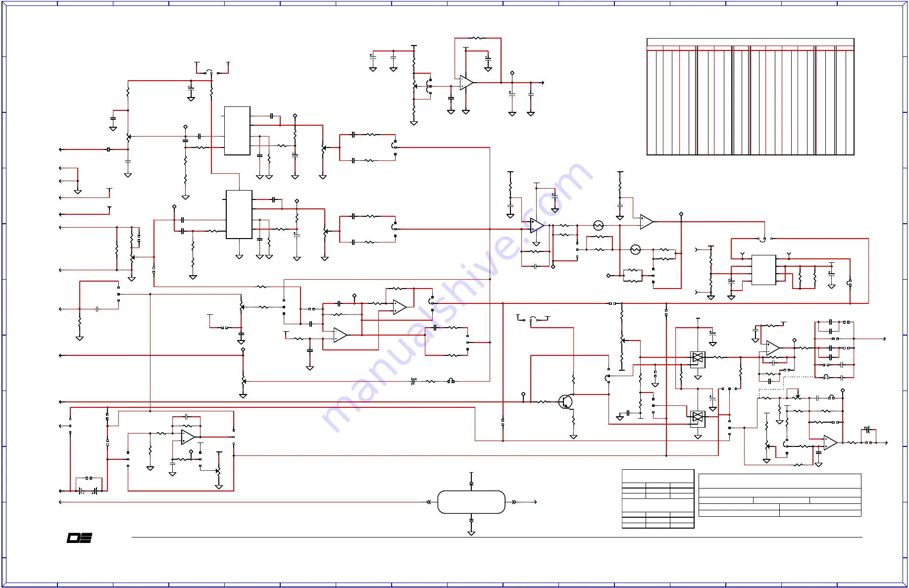
Task: Click the striped parts table at the top right
Action: click(750, 97)
